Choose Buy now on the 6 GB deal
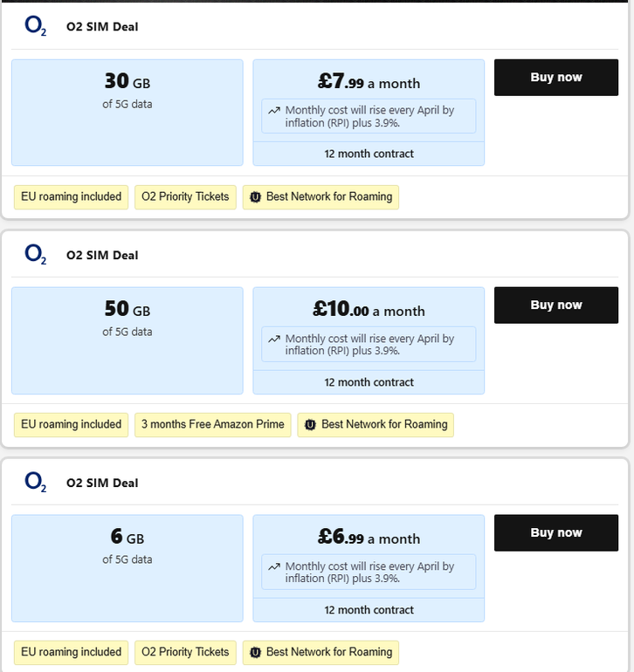The width and height of the screenshot is (634, 672). tap(555, 533)
